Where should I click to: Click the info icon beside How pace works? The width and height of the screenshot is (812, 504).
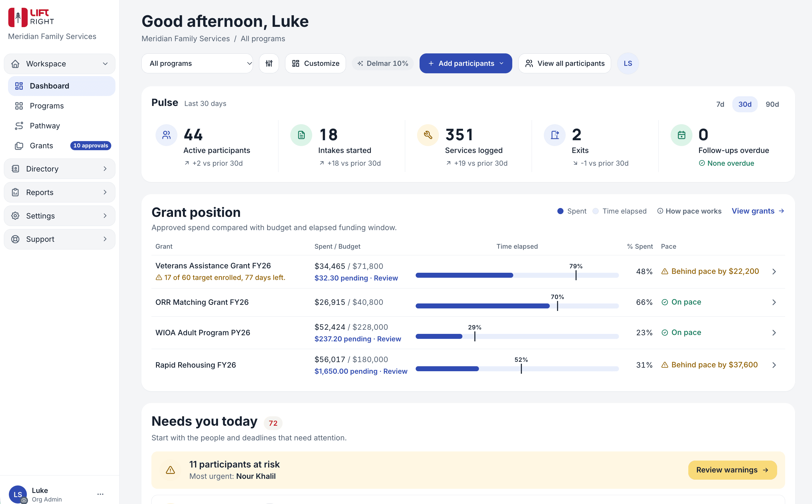[x=660, y=211]
